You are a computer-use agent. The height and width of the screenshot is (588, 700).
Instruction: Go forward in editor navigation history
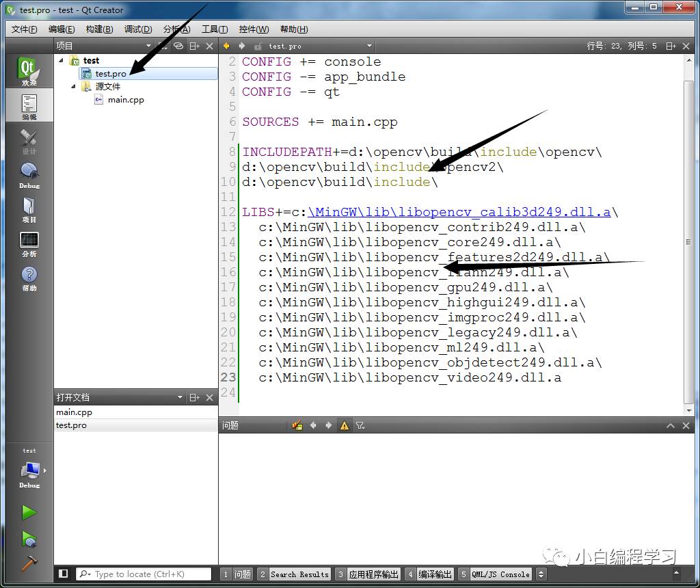[241, 46]
